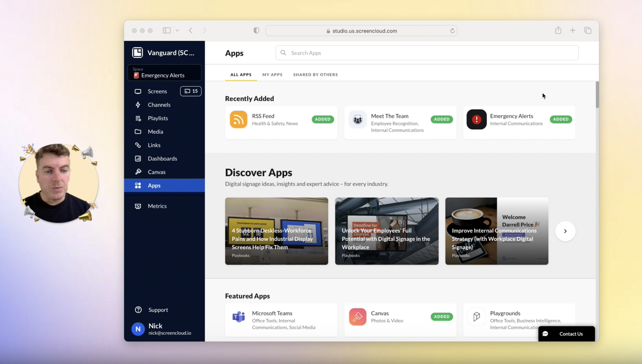Open the Emergency Alerts space switcher

[x=164, y=73]
